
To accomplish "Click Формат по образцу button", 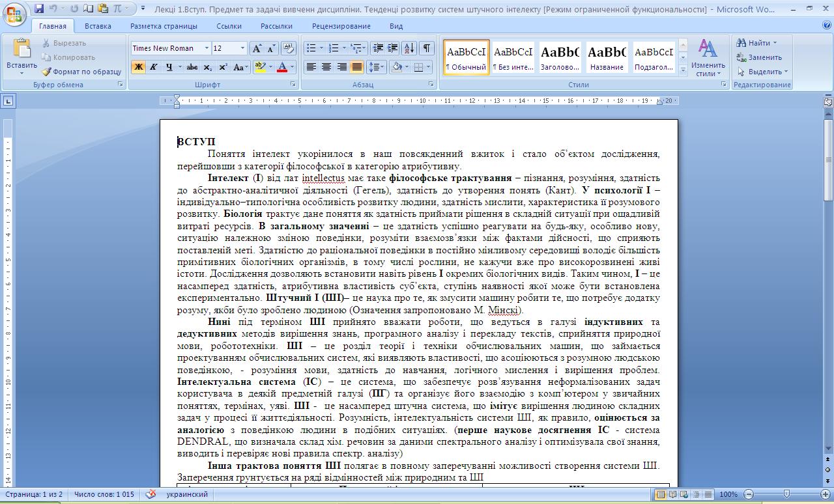I will 81,72.
